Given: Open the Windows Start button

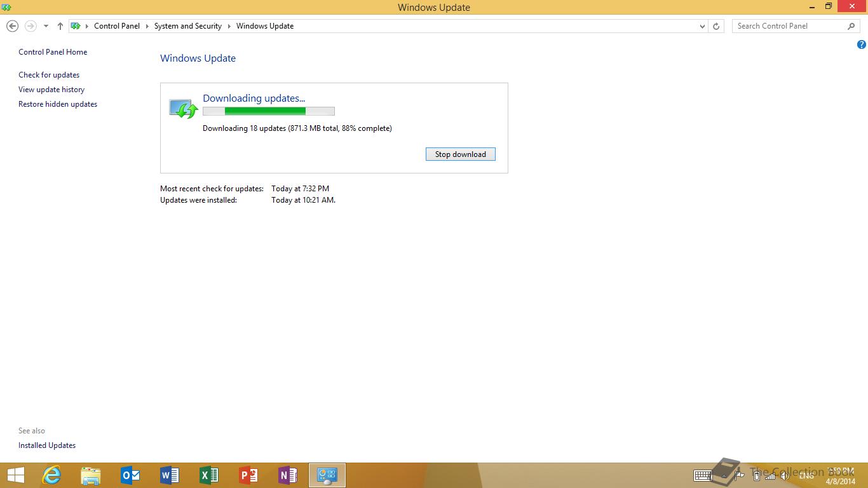Looking at the screenshot, I should 15,475.
